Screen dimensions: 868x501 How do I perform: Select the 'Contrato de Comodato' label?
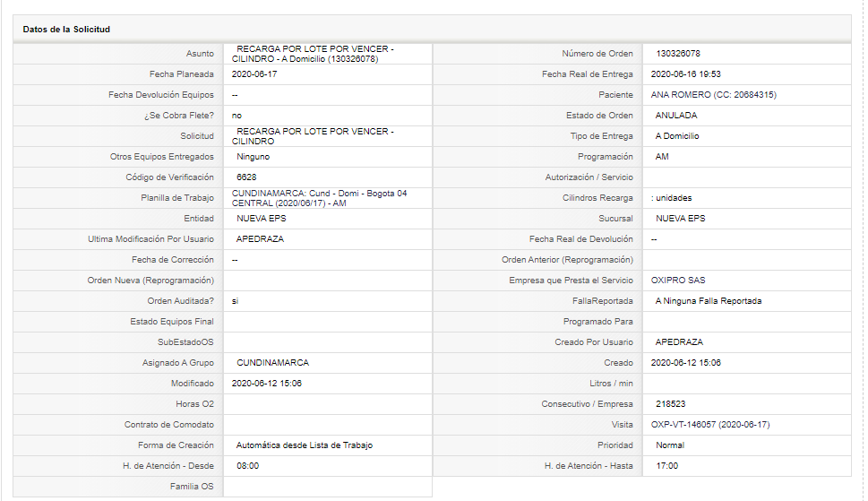coord(168,425)
